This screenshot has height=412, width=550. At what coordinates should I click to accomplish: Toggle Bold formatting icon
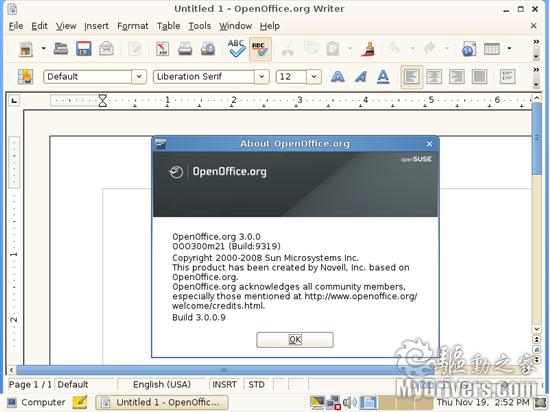pyautogui.click(x=338, y=76)
